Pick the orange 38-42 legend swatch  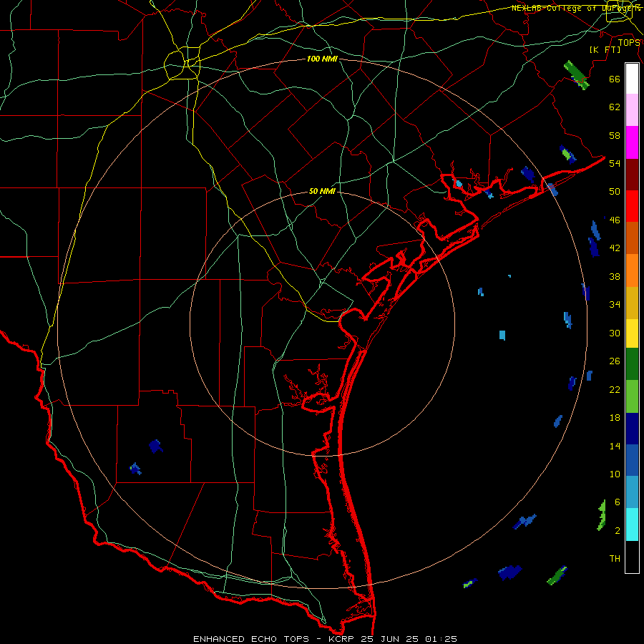(632, 270)
